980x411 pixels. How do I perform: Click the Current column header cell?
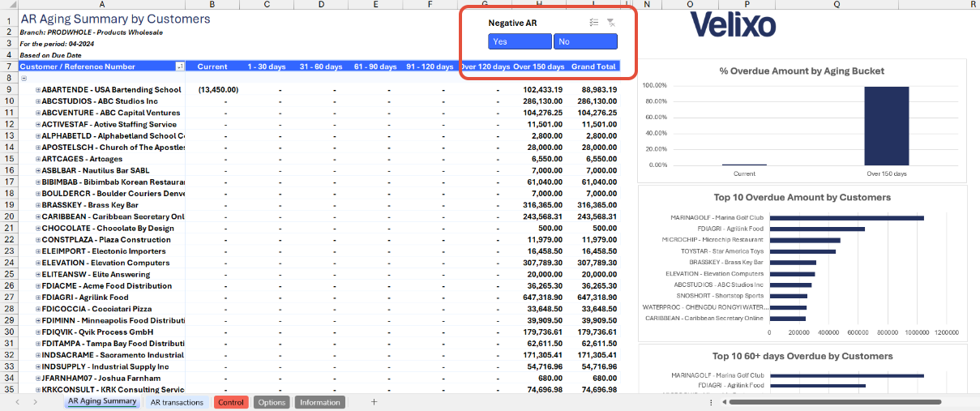212,66
